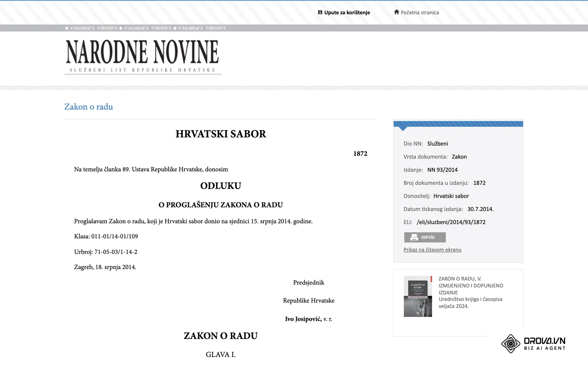Select the HRVATSKI SABOR heading
The height and width of the screenshot is (368, 588).
[x=220, y=134]
